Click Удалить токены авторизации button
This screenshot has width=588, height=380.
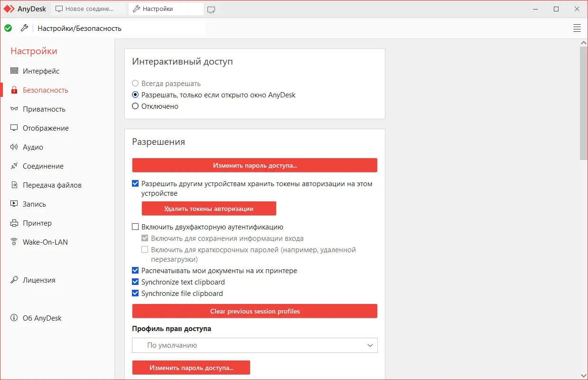pyautogui.click(x=209, y=209)
